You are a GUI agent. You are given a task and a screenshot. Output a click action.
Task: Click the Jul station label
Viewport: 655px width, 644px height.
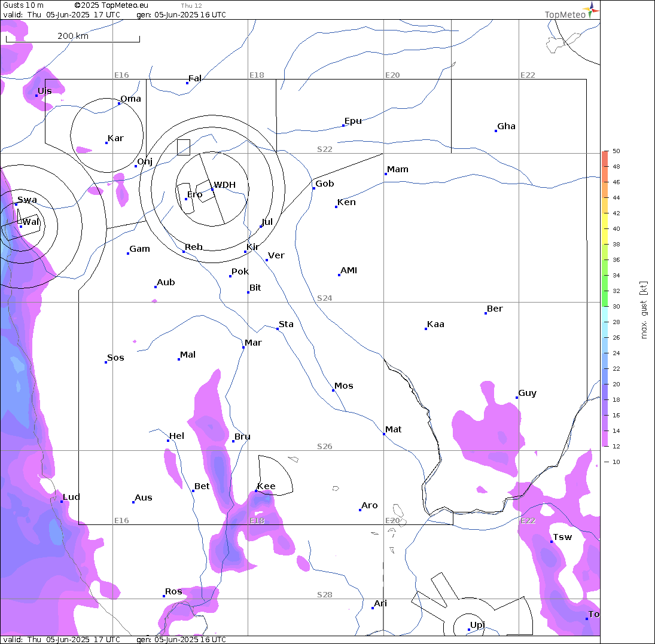[x=267, y=222]
